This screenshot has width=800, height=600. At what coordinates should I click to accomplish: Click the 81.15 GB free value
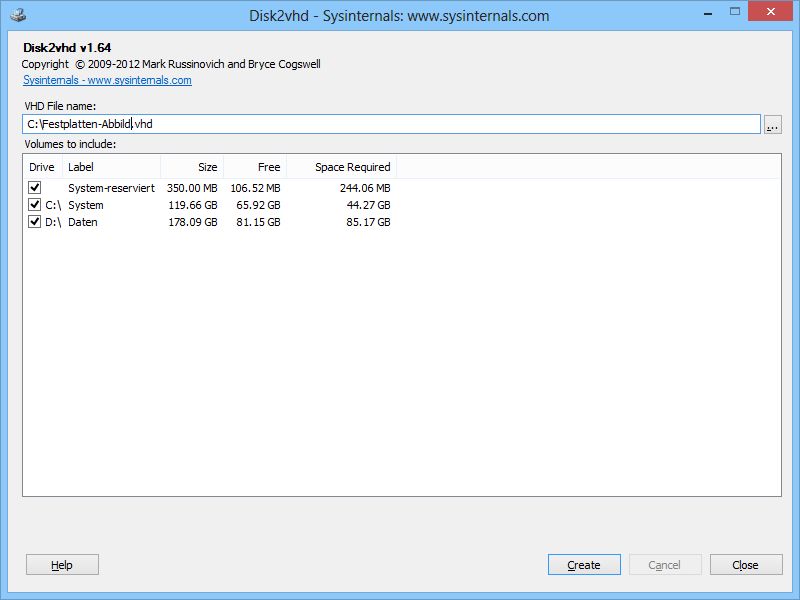[x=258, y=222]
